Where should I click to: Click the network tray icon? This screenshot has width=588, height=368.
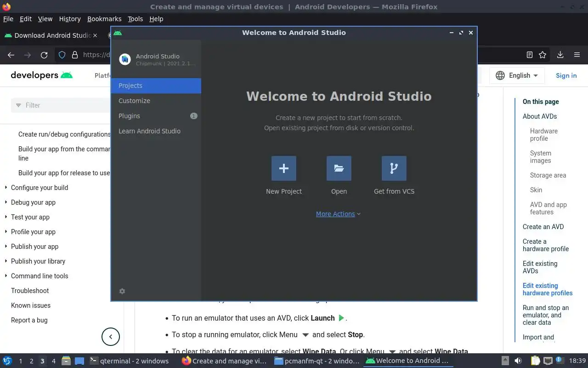coord(548,361)
